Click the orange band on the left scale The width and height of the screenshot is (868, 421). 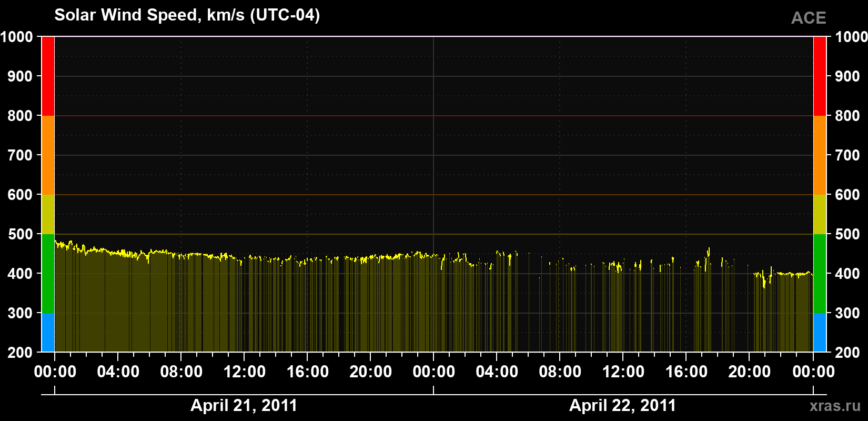point(48,155)
